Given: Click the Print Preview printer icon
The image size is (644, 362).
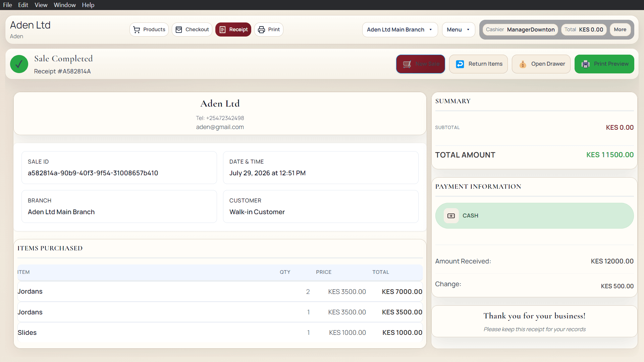Looking at the screenshot, I should tap(585, 64).
